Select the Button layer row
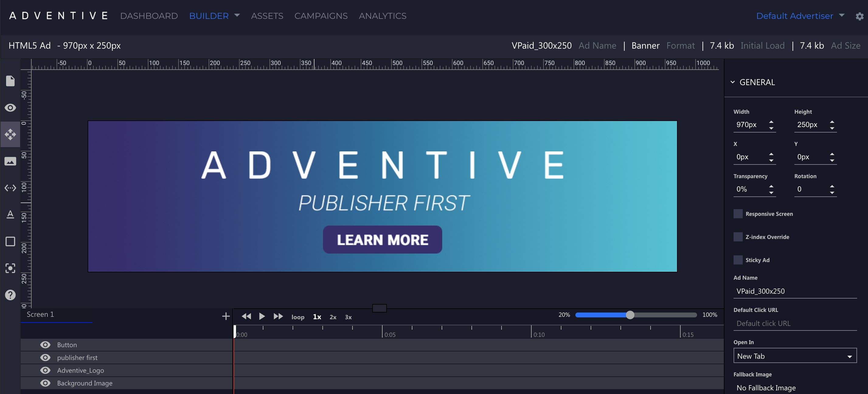868x394 pixels. point(126,345)
